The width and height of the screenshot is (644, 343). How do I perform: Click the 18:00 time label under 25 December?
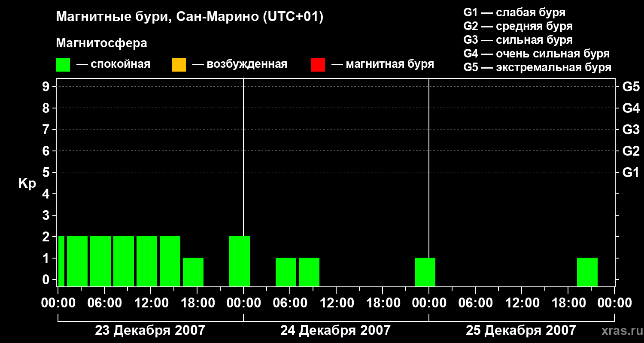tap(568, 303)
